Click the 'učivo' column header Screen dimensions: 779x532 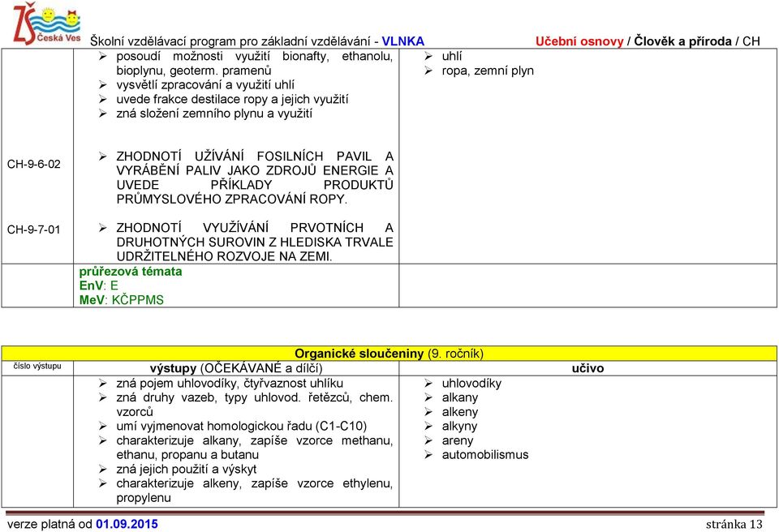point(587,368)
